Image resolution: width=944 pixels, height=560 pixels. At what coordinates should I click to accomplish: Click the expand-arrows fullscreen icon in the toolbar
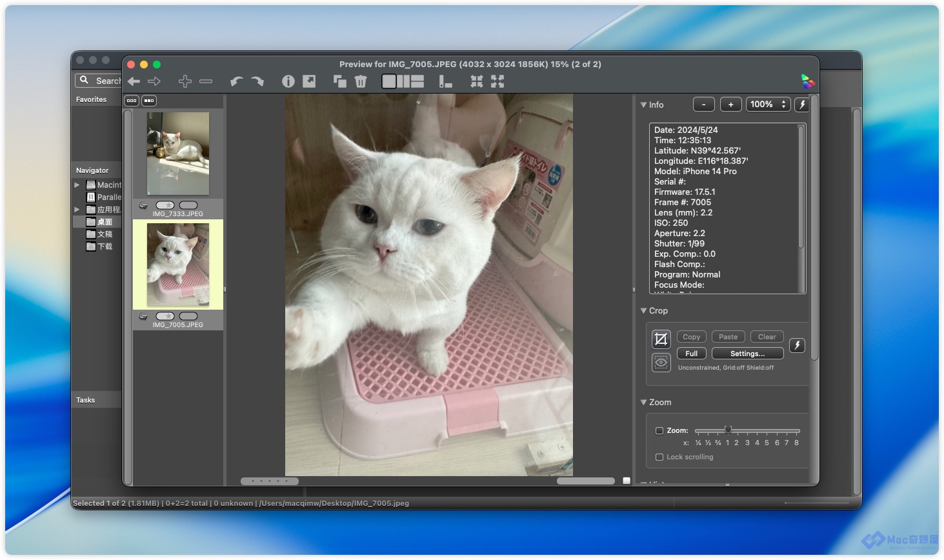(x=497, y=81)
